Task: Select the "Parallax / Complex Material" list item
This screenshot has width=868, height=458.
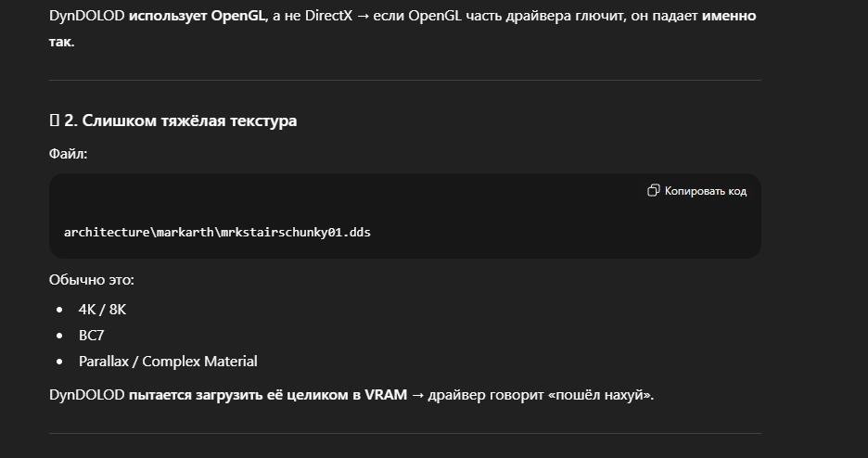Action: [x=168, y=361]
